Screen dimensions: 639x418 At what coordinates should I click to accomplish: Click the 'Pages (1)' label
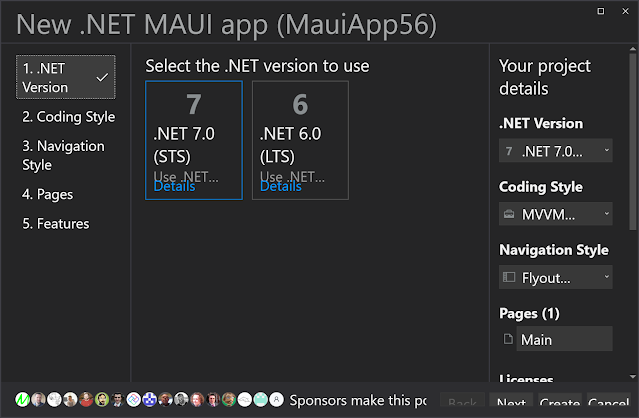pyautogui.click(x=529, y=313)
